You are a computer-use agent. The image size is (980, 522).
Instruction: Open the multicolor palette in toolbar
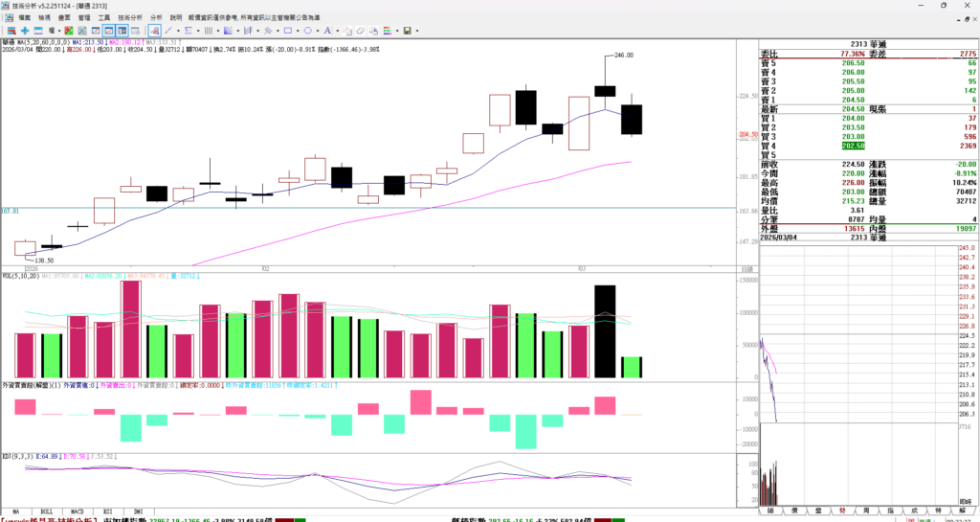tap(388, 31)
